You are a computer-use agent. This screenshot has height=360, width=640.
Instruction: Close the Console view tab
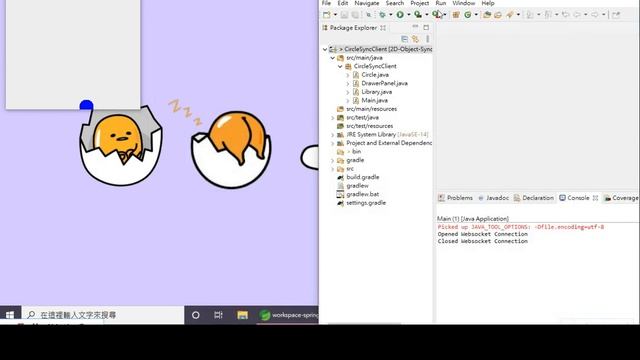(596, 198)
